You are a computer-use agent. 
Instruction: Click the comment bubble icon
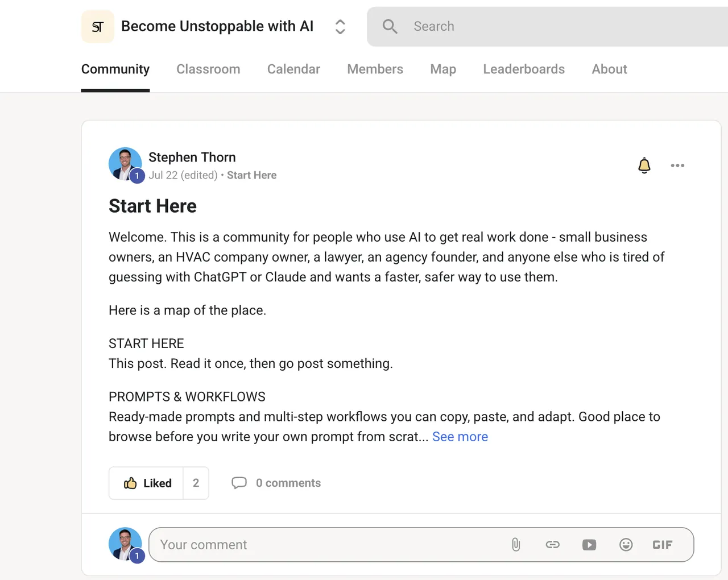(239, 483)
